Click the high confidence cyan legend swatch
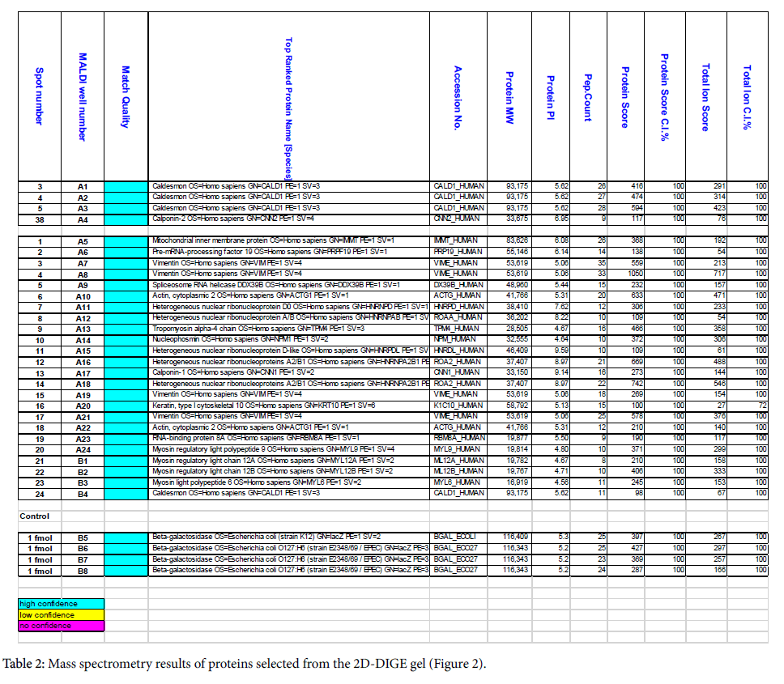Screen dimensions: 784x684 (62, 604)
